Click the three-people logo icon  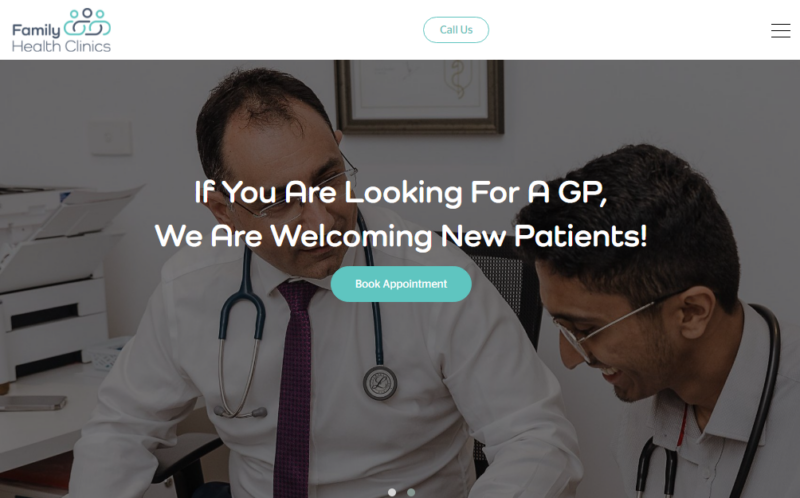[x=87, y=22]
